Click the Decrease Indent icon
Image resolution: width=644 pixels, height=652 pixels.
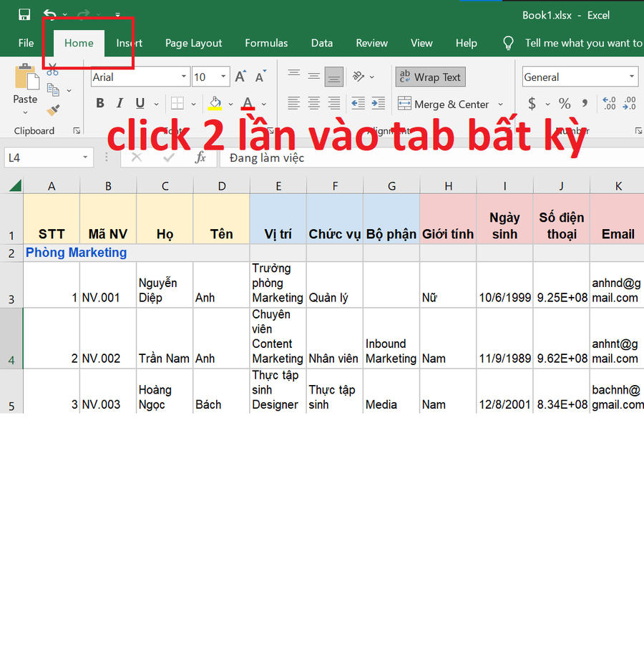(x=358, y=104)
